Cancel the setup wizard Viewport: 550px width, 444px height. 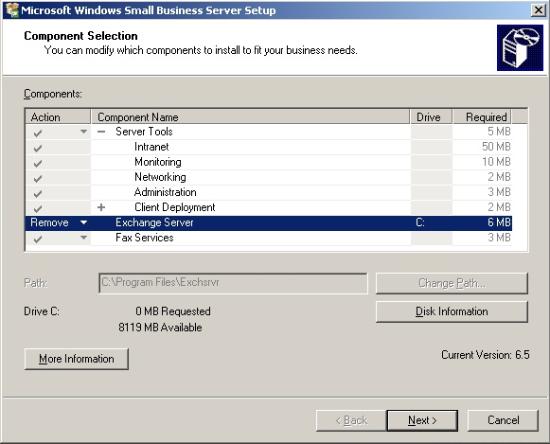pos(503,420)
